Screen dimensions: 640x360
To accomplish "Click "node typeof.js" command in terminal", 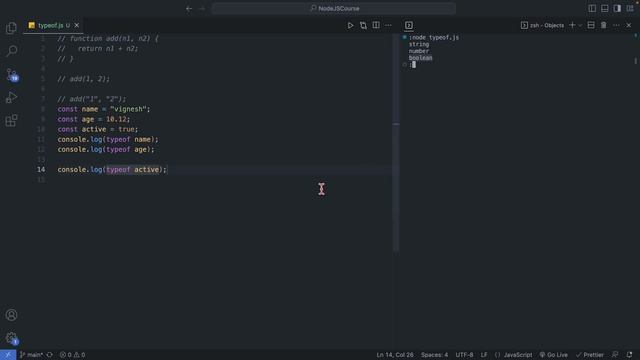I will 435,38.
